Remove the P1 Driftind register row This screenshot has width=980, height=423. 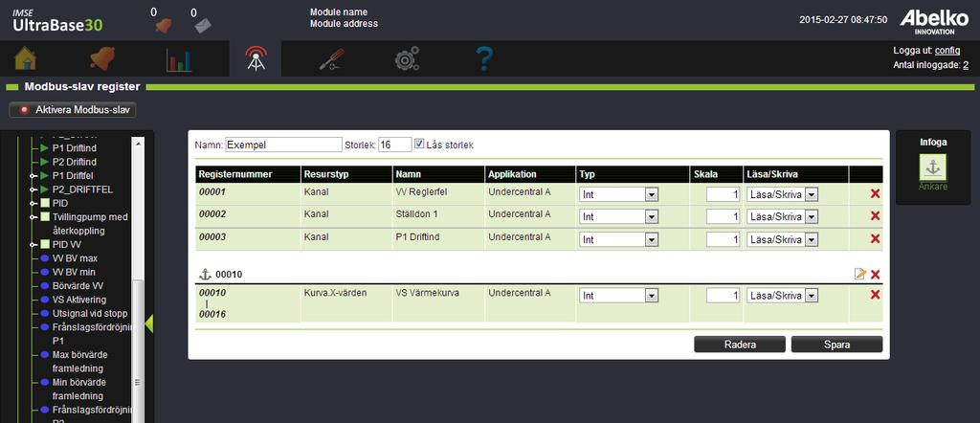(875, 238)
